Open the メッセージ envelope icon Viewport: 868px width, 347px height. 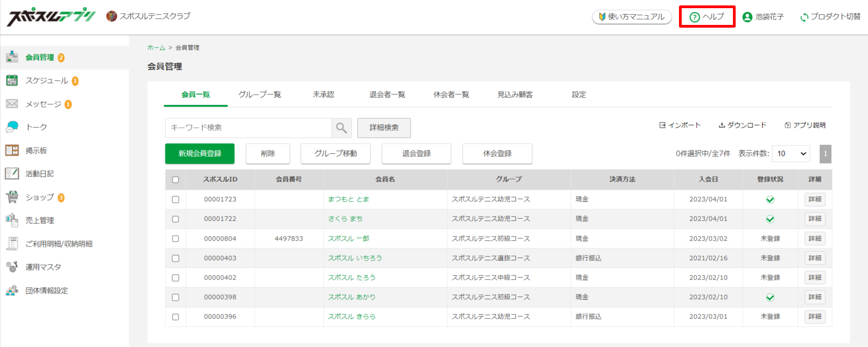[12, 104]
